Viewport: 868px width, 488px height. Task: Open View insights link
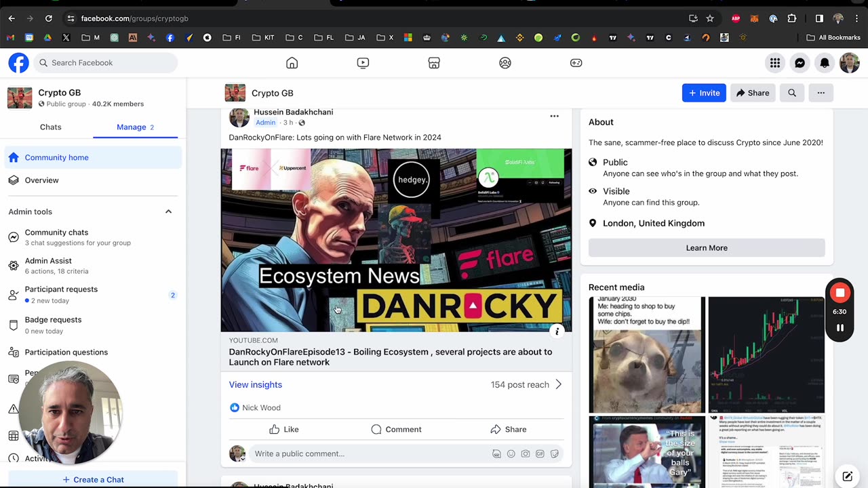(x=256, y=384)
